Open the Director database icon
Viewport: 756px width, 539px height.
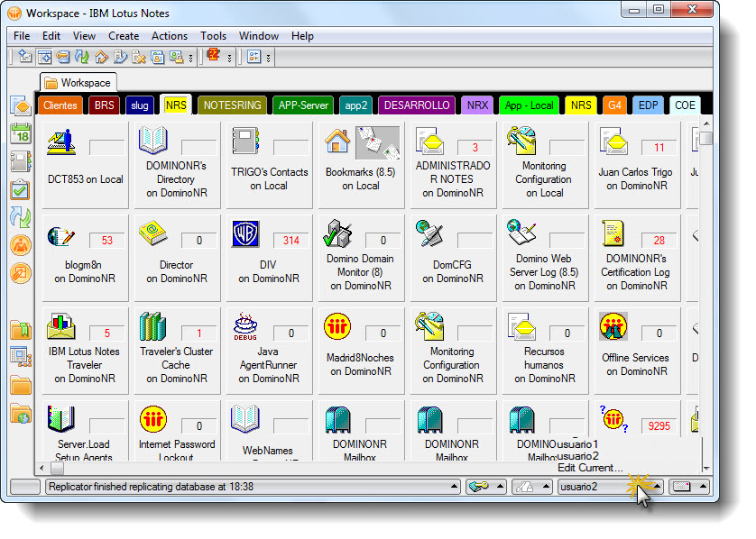(x=152, y=234)
